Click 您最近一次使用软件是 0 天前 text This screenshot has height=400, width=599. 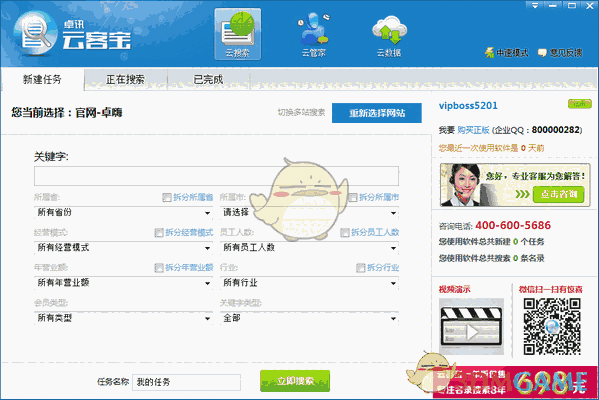(x=491, y=148)
